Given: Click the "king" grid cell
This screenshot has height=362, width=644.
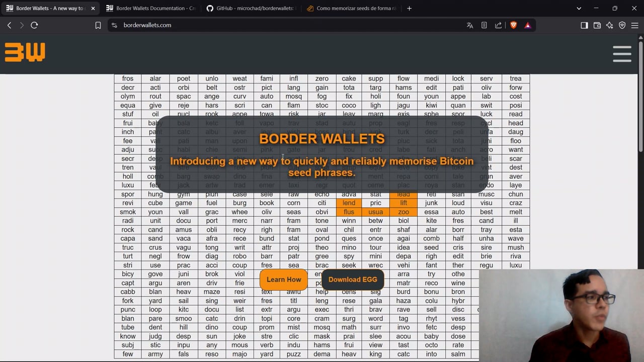Looking at the screenshot, I should pyautogui.click(x=376, y=354).
